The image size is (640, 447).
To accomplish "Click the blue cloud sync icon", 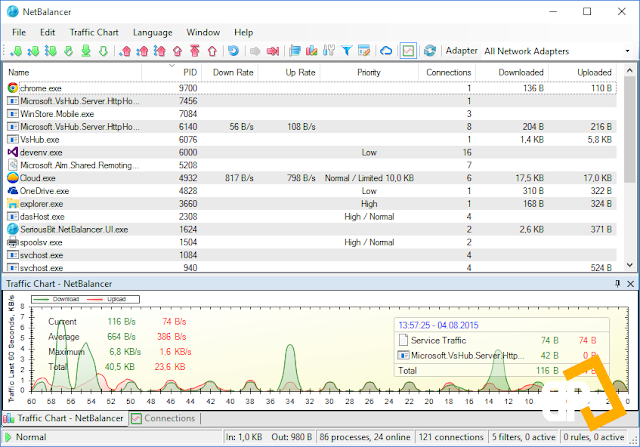I will pos(386,51).
